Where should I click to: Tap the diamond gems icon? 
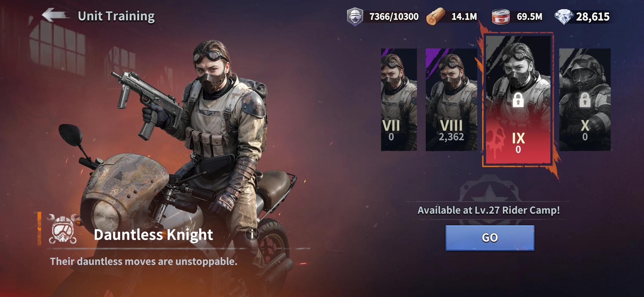pyautogui.click(x=564, y=17)
